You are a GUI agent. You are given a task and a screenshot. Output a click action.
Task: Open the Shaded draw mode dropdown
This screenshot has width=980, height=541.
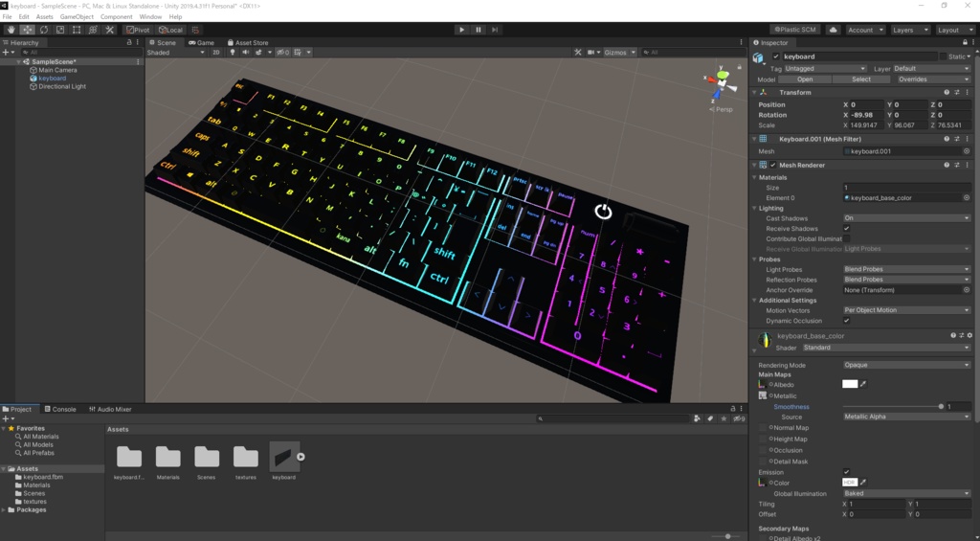pyautogui.click(x=176, y=53)
